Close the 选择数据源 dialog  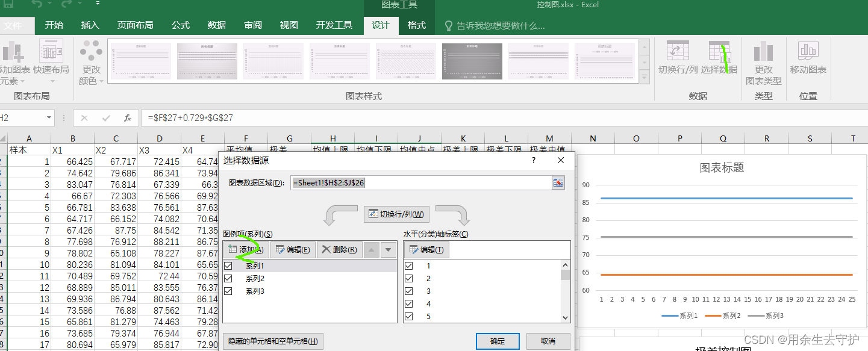pos(561,160)
